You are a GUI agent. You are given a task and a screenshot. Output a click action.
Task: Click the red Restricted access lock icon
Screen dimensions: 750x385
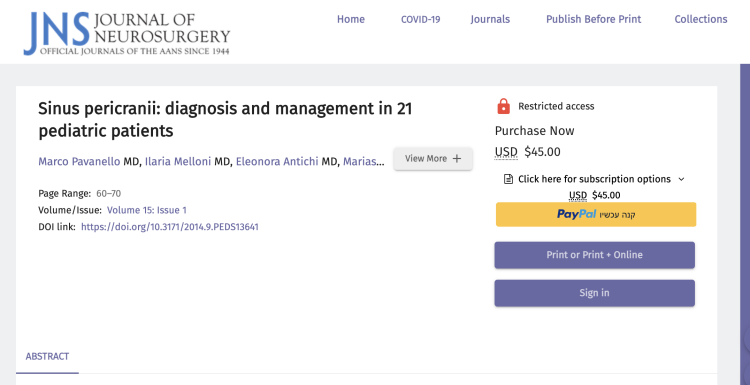click(503, 106)
